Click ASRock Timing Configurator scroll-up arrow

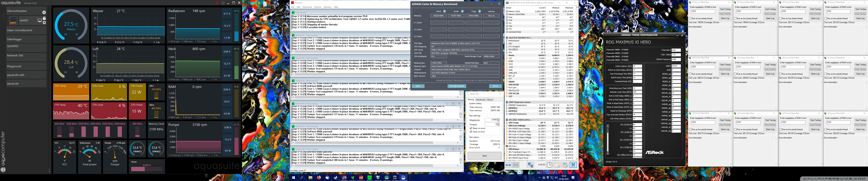coord(608,126)
